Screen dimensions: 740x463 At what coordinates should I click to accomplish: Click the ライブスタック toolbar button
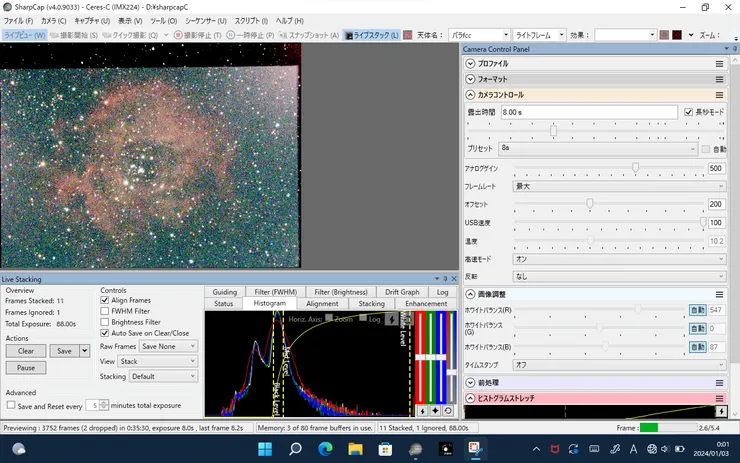[x=371, y=35]
